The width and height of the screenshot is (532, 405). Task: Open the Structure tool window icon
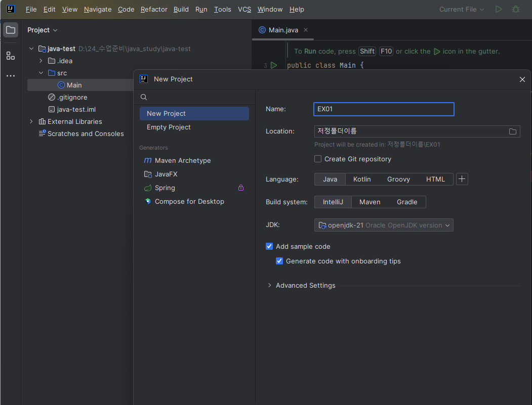(11, 56)
